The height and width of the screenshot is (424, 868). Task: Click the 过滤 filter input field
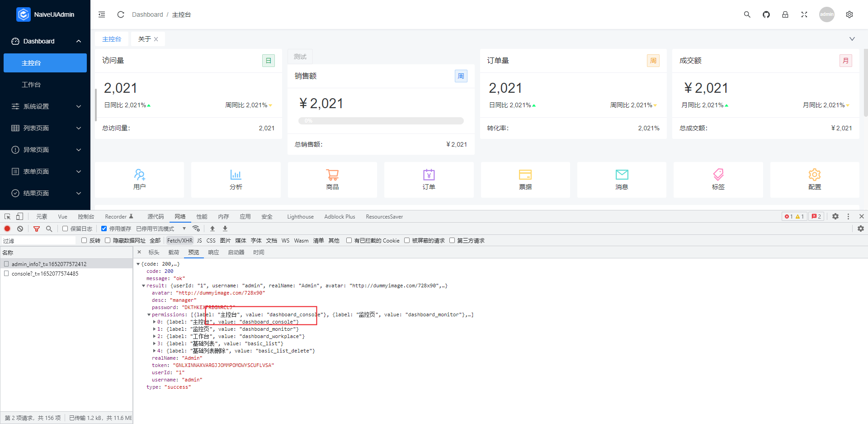click(x=38, y=240)
